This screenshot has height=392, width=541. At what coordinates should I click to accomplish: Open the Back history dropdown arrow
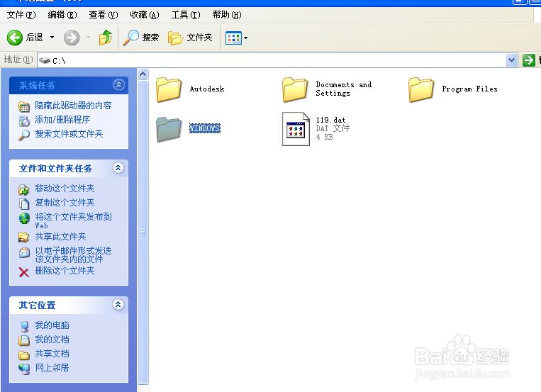[x=52, y=38]
